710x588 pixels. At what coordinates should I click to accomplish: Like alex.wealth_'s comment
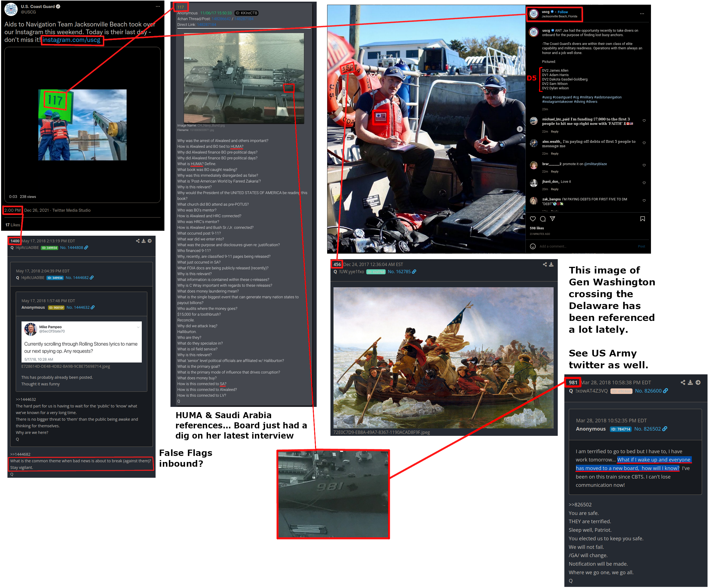pos(644,143)
